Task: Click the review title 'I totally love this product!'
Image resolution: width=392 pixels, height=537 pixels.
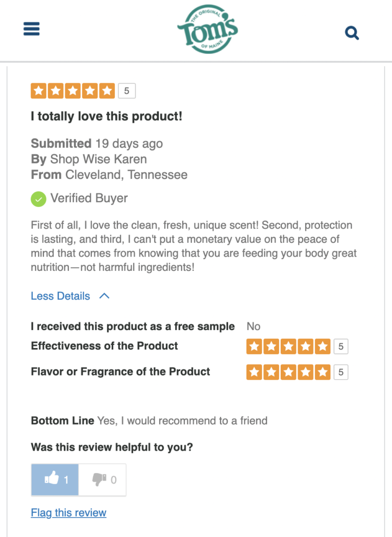Action: pyautogui.click(x=106, y=116)
